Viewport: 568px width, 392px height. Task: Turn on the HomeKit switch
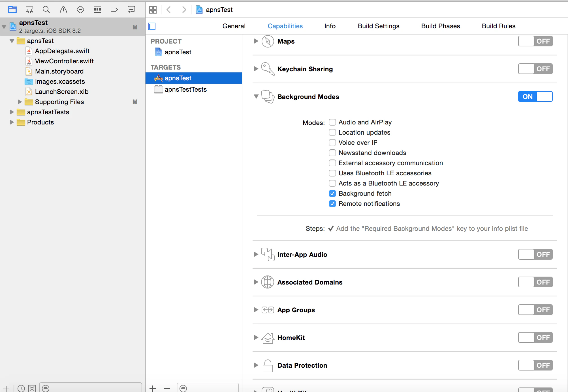(x=535, y=338)
